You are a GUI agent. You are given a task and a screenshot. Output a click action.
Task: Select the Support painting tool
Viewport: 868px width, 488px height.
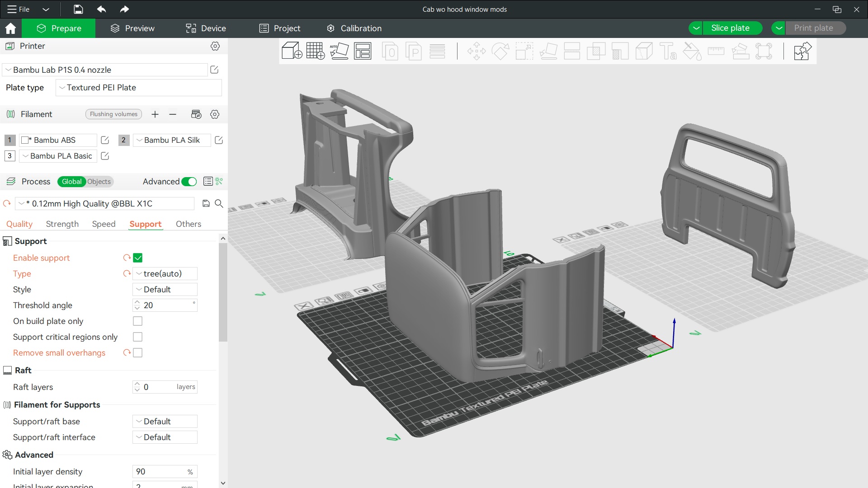pyautogui.click(x=620, y=51)
